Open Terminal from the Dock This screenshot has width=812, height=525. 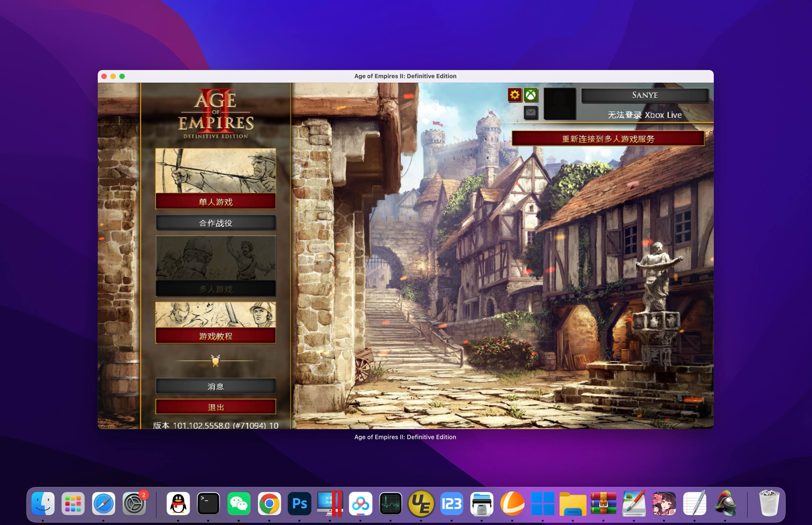click(208, 503)
